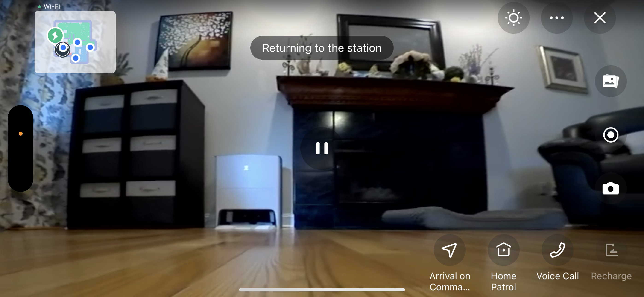The image size is (644, 297).
Task: Pause the robot vacuum live feed
Action: pos(322,149)
